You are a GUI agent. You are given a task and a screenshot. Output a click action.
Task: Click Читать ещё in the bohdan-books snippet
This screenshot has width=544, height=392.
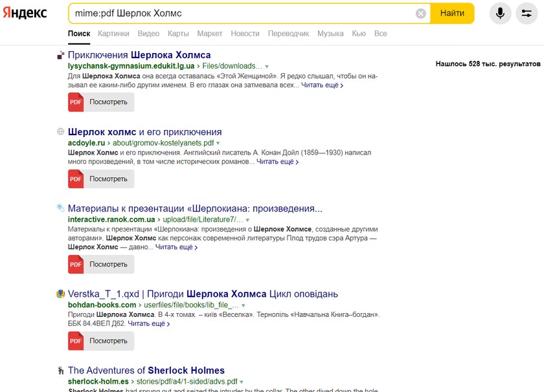click(x=148, y=323)
